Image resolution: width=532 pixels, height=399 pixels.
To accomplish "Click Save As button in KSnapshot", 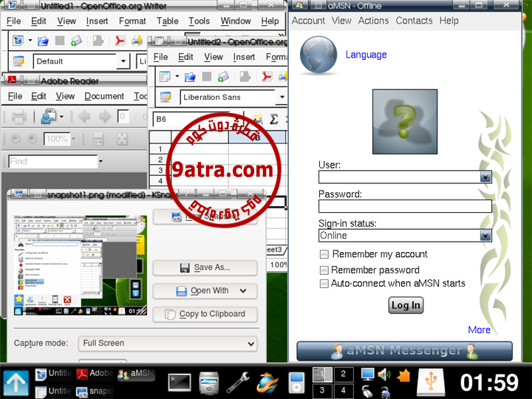I will coord(205,267).
